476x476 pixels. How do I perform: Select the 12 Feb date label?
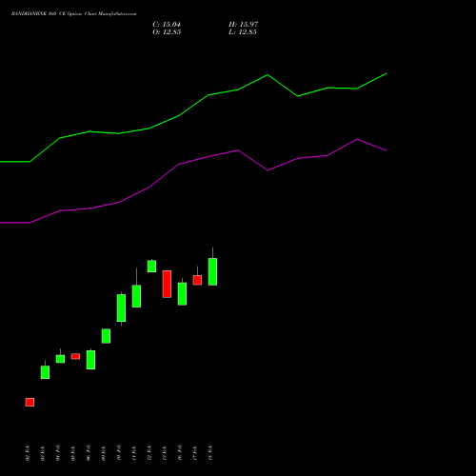click(x=149, y=453)
